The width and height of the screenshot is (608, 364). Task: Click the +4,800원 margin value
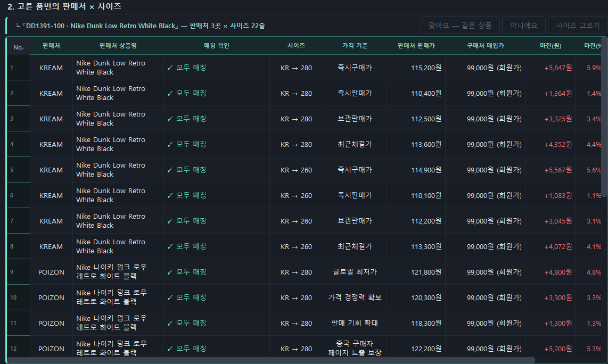[558, 272]
